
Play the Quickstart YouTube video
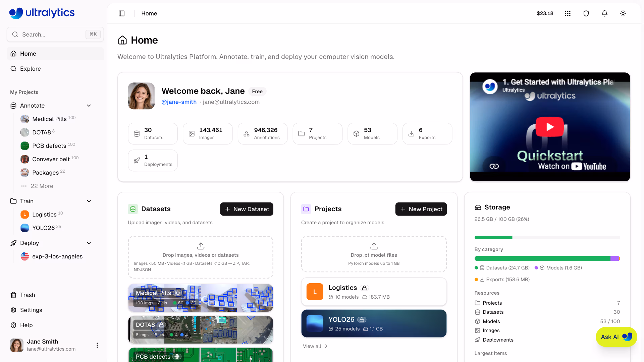[x=550, y=127]
